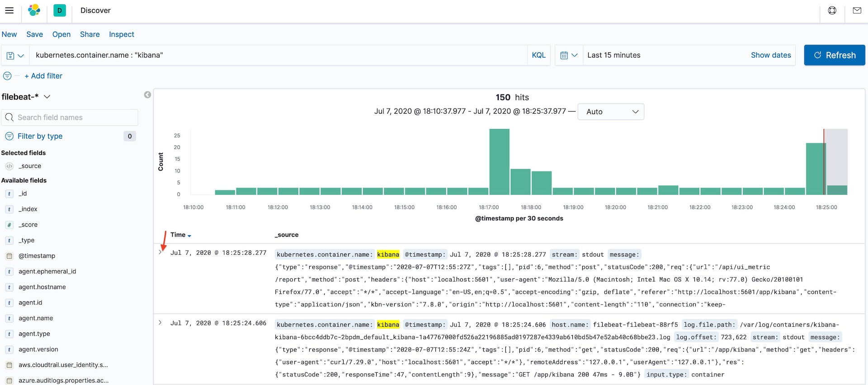This screenshot has height=385, width=868.
Task: Select the azure.auditlogs.properties field
Action: (63, 381)
